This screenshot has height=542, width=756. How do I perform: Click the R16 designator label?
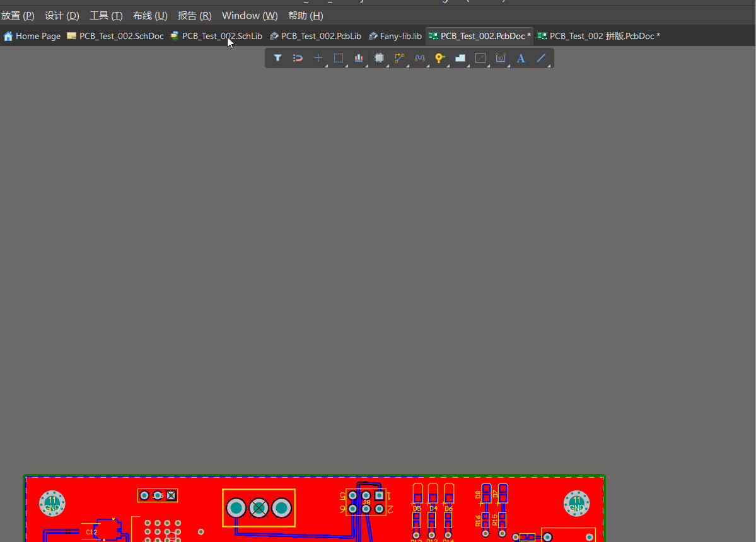click(479, 521)
